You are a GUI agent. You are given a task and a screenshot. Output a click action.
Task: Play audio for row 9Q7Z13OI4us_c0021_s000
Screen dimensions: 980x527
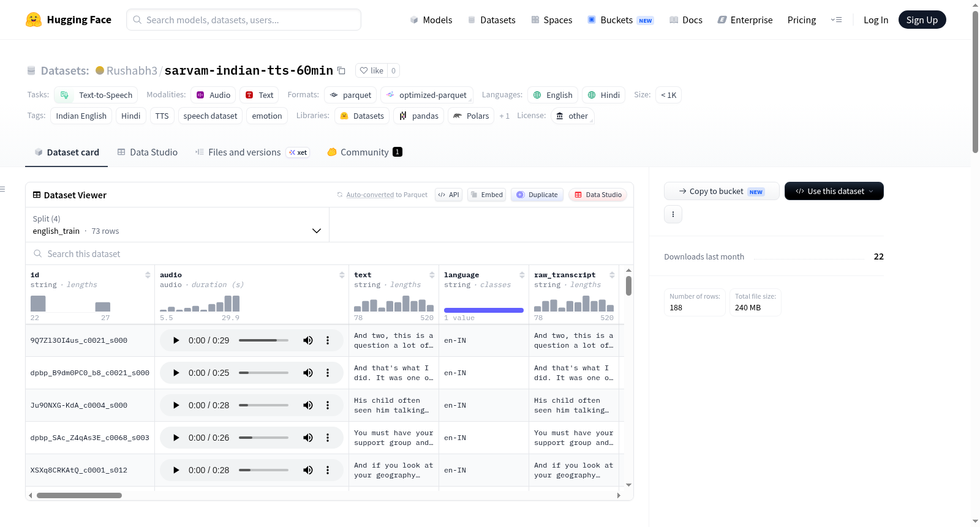(176, 340)
